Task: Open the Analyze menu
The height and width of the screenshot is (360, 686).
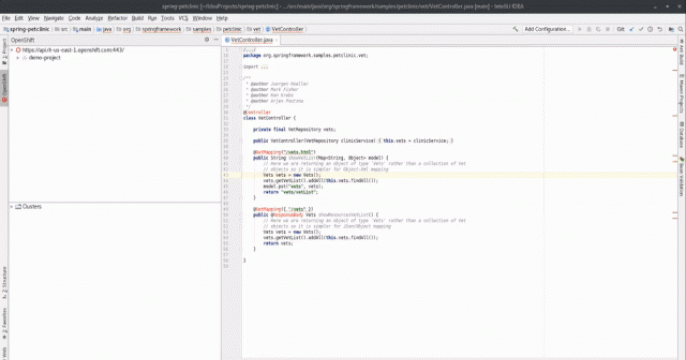Action: (94, 18)
